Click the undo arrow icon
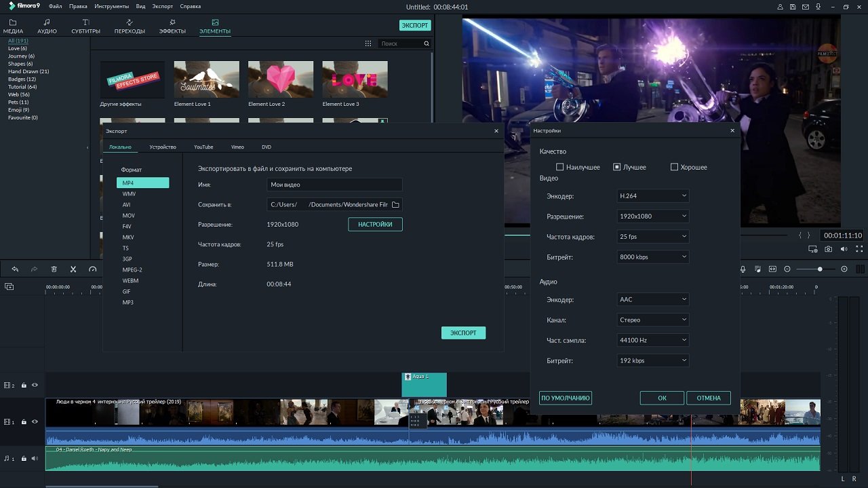The image size is (868, 488). 15,269
